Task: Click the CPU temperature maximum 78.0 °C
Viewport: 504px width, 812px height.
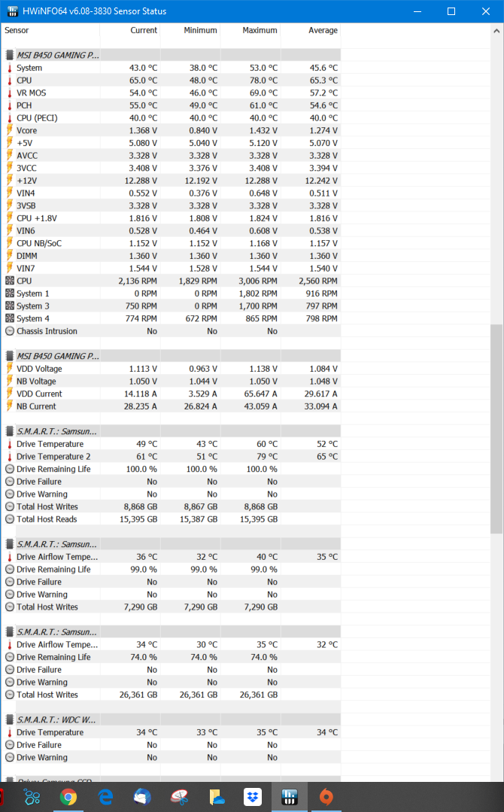Action: pos(263,81)
